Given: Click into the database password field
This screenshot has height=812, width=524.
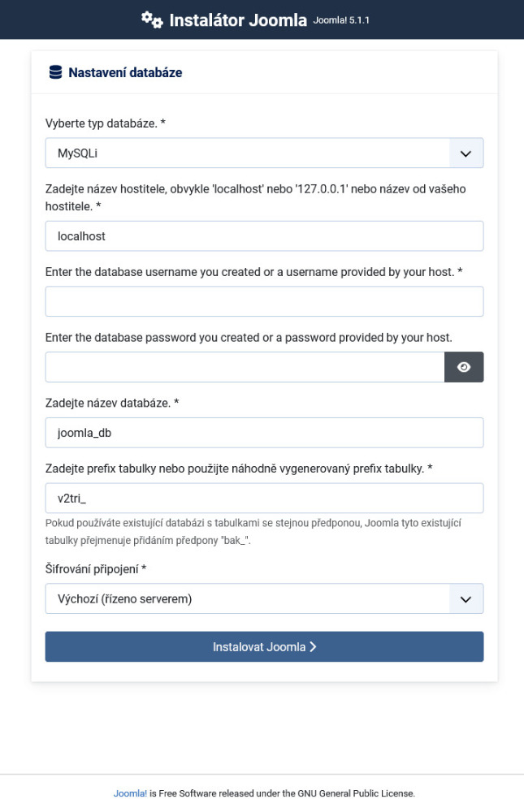Looking at the screenshot, I should click(245, 367).
